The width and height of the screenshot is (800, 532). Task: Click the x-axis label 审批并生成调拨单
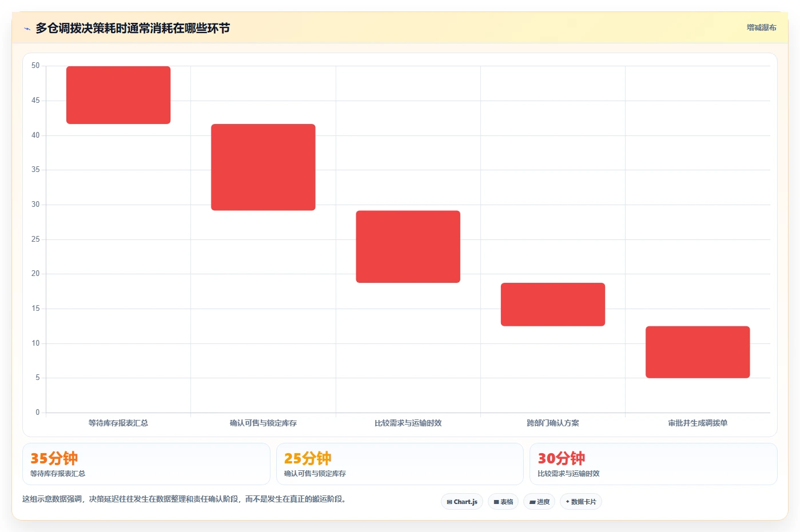coord(698,423)
